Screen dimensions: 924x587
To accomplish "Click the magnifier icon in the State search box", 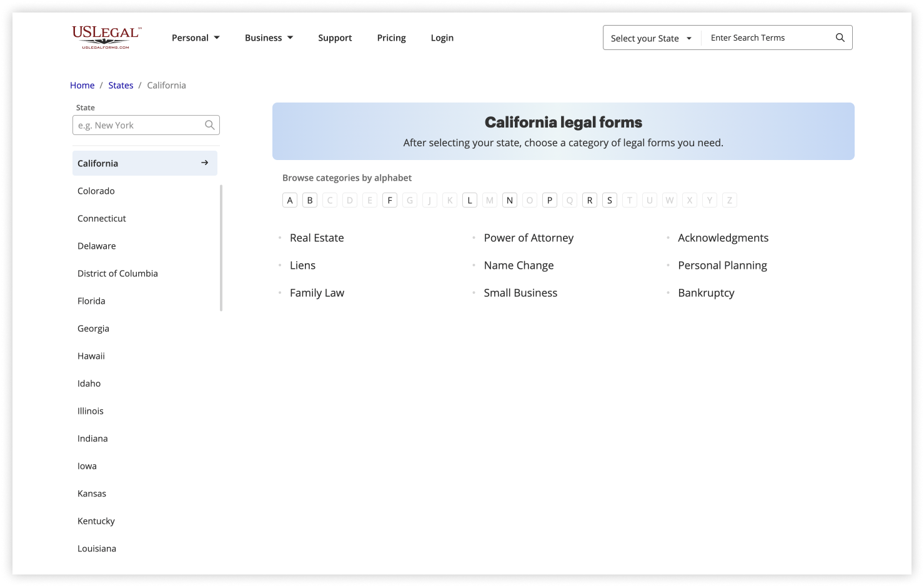I will click(x=209, y=124).
